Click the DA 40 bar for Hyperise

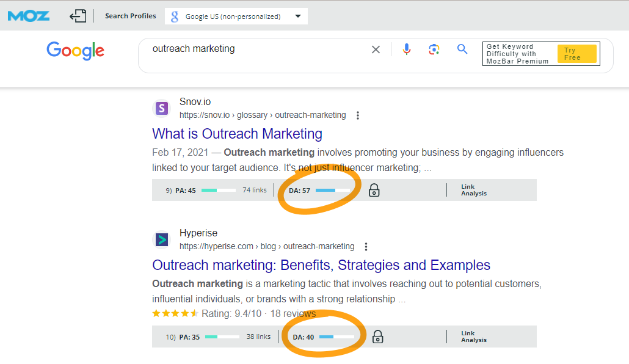(x=336, y=337)
